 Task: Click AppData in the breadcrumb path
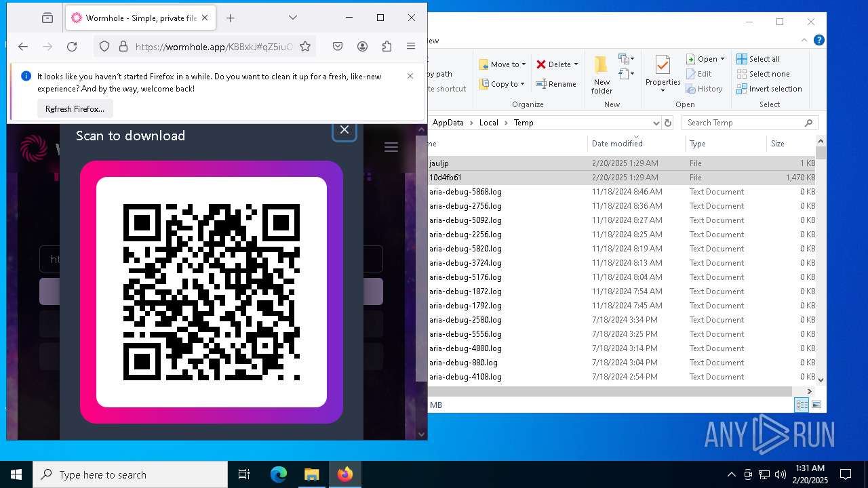pyautogui.click(x=448, y=123)
